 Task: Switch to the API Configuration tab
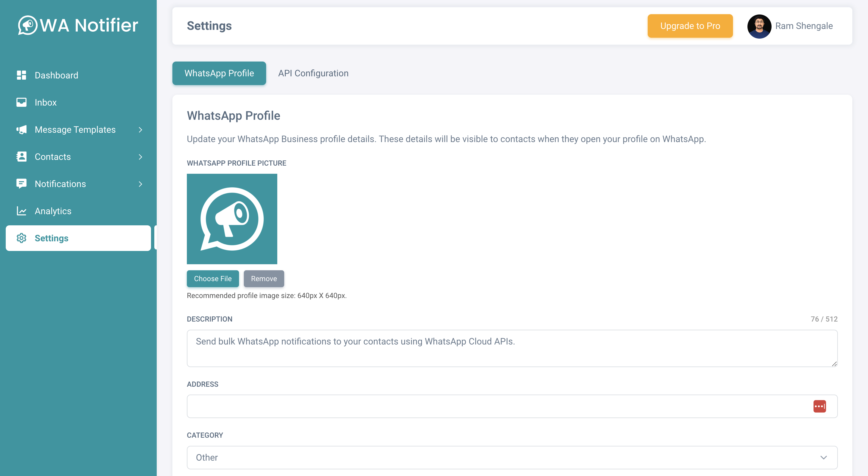coord(313,73)
